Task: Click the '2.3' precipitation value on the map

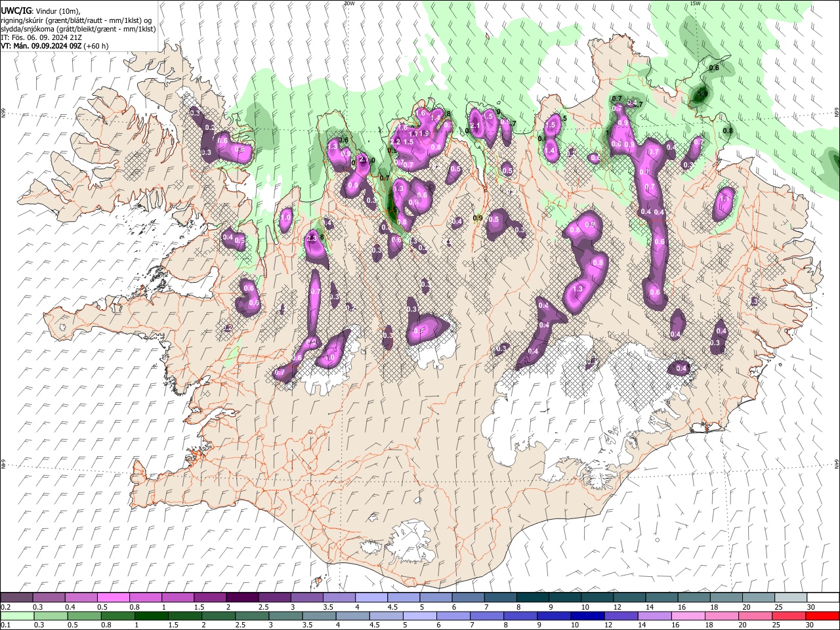Action: click(x=312, y=238)
